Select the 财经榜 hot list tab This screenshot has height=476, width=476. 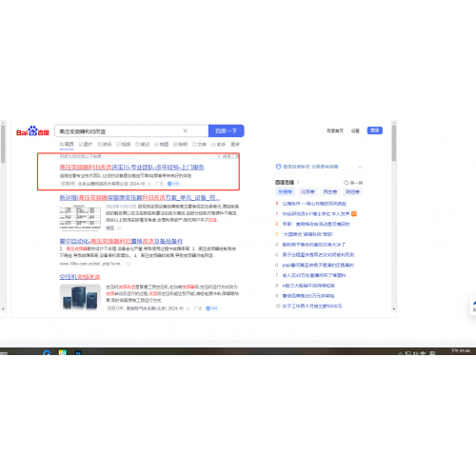(x=352, y=191)
